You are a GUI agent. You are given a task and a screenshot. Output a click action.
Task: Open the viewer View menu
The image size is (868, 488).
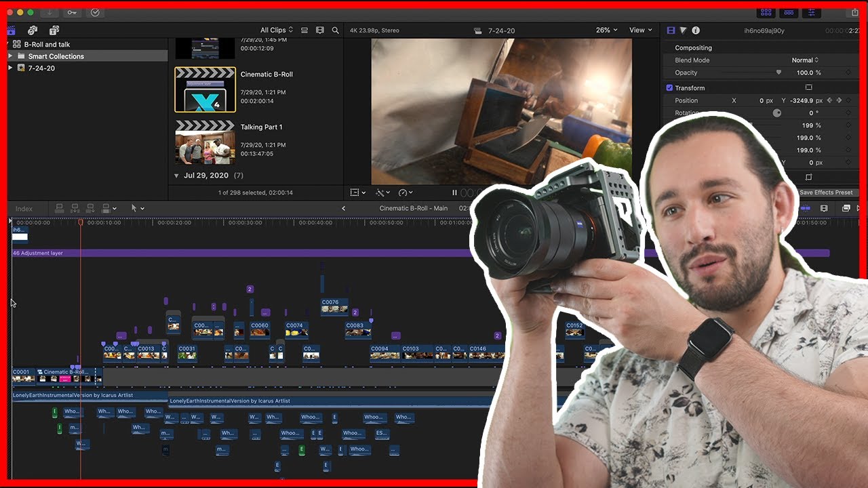[640, 30]
